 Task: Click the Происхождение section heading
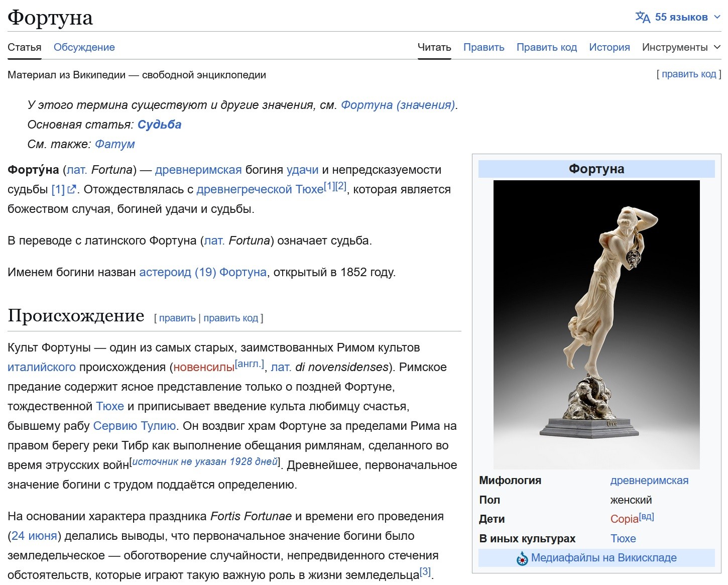[x=76, y=315]
